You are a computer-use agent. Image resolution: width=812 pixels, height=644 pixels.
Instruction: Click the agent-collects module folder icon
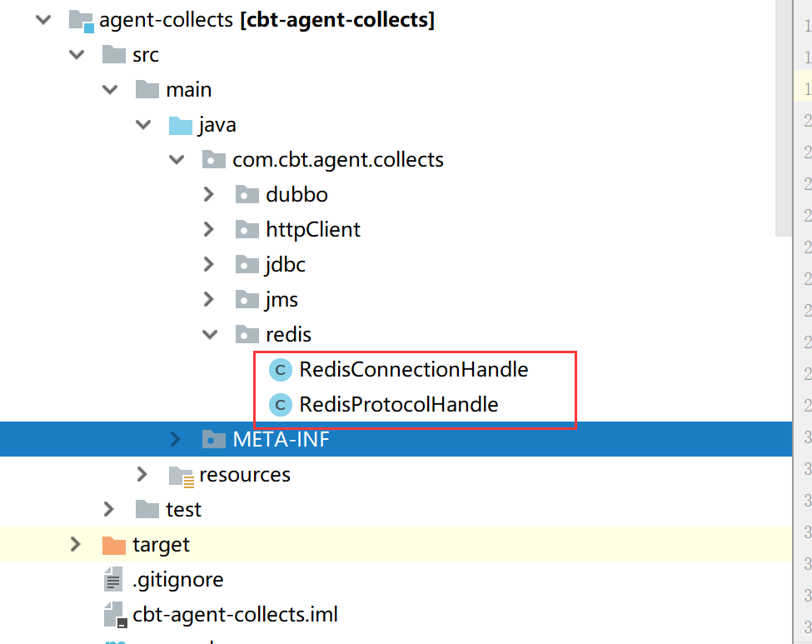click(x=81, y=20)
